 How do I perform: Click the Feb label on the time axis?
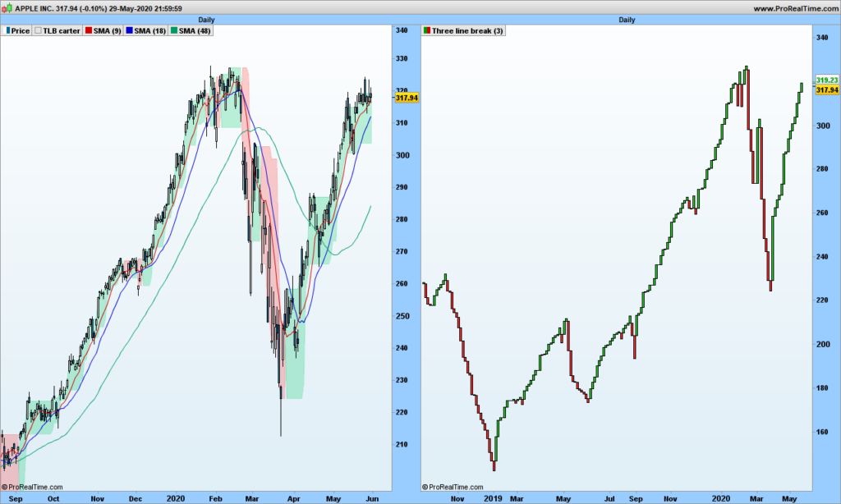point(215,498)
